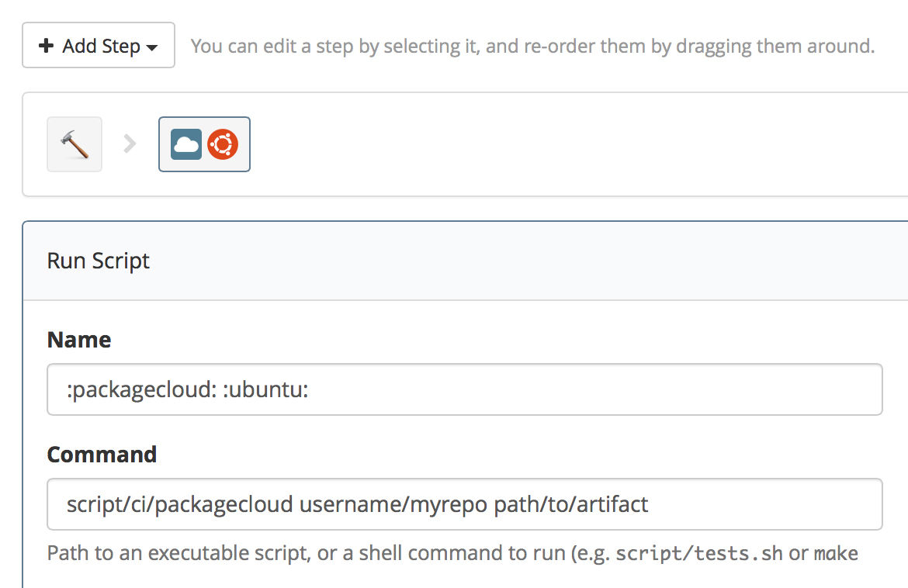The width and height of the screenshot is (908, 588).
Task: Click inside the Name input field
Action: point(466,389)
